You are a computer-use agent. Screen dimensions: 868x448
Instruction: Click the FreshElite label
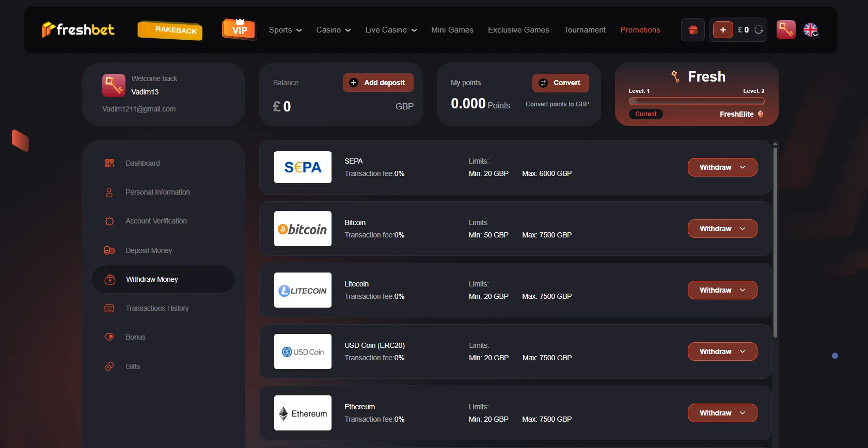pyautogui.click(x=737, y=114)
